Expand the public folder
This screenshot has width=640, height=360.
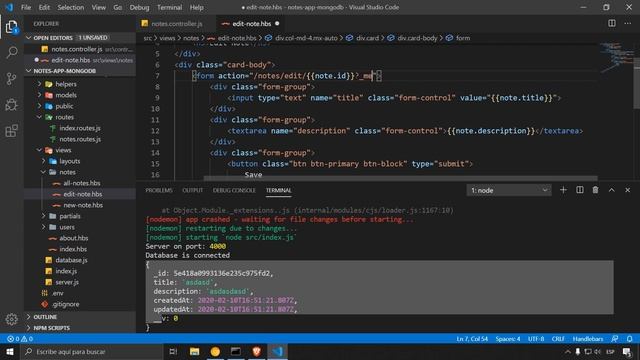64,106
